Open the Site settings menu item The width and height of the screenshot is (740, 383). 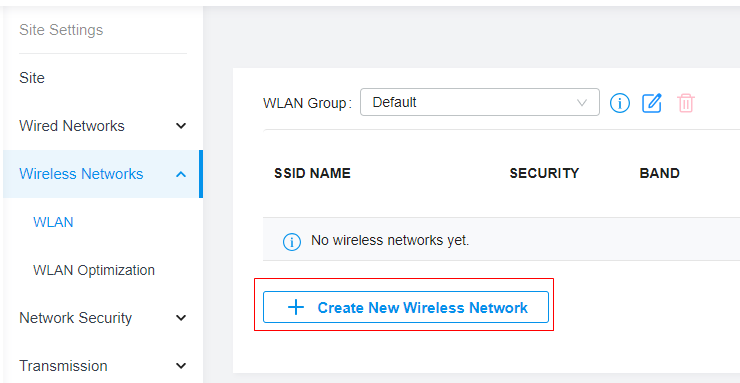pos(32,78)
